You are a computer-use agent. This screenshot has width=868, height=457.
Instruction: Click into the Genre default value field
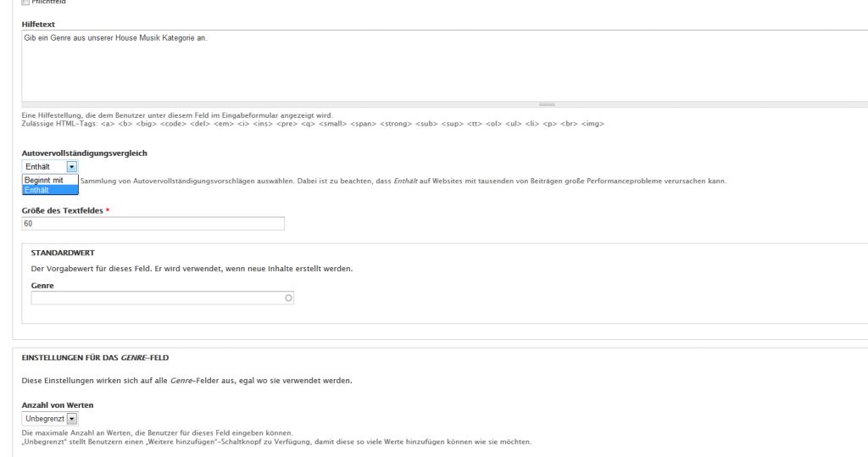157,298
